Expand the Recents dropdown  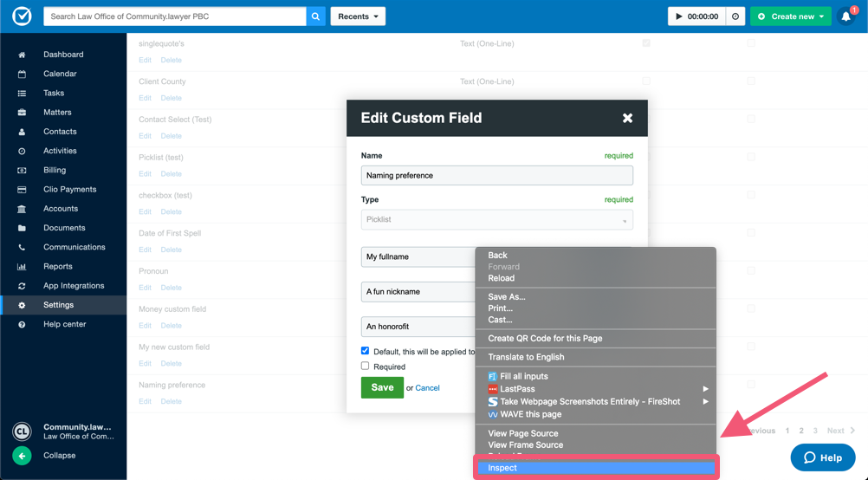pos(358,16)
